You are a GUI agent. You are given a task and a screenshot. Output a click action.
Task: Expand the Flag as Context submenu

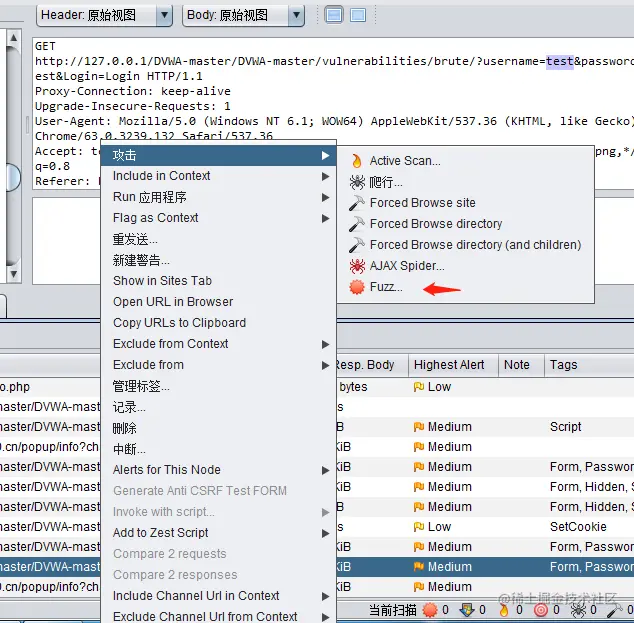(x=325, y=218)
